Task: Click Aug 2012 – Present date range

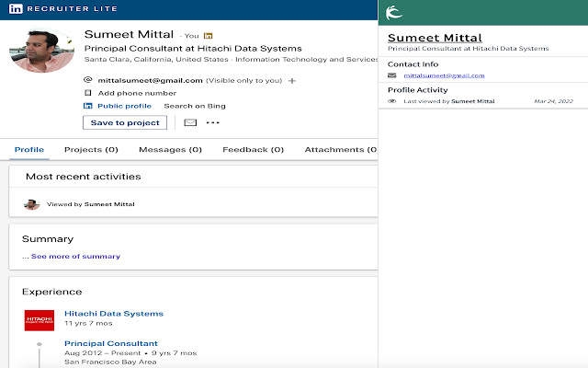Action: 102,353
